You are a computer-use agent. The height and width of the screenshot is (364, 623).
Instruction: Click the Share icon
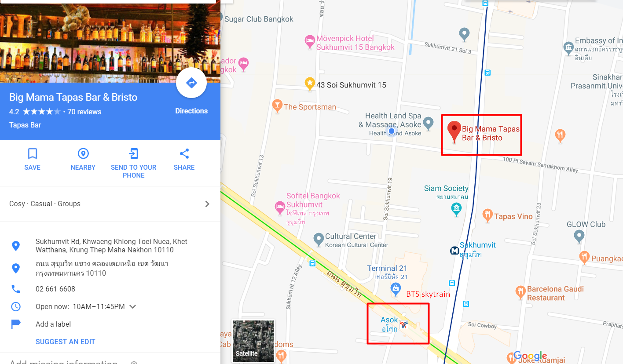point(184,154)
